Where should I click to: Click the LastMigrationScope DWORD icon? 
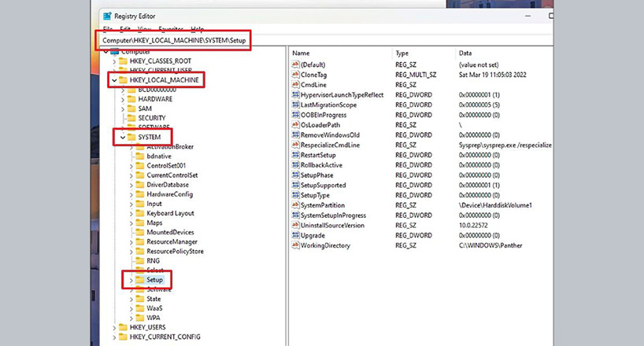point(295,105)
